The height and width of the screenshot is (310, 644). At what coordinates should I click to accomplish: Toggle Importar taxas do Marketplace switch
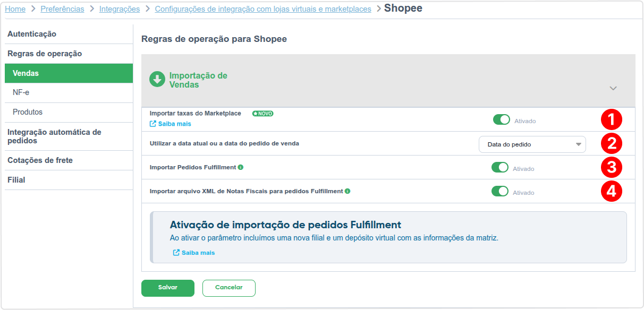(x=502, y=119)
